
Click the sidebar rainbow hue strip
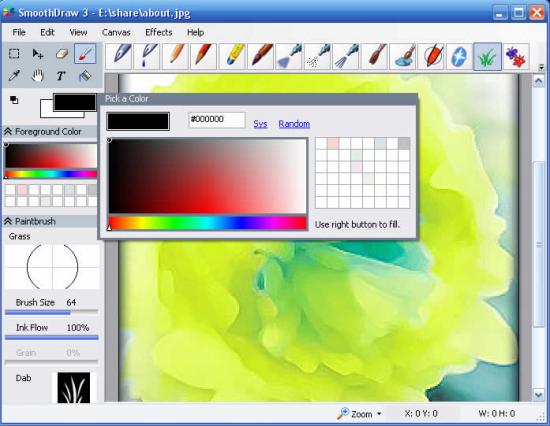coord(51,174)
